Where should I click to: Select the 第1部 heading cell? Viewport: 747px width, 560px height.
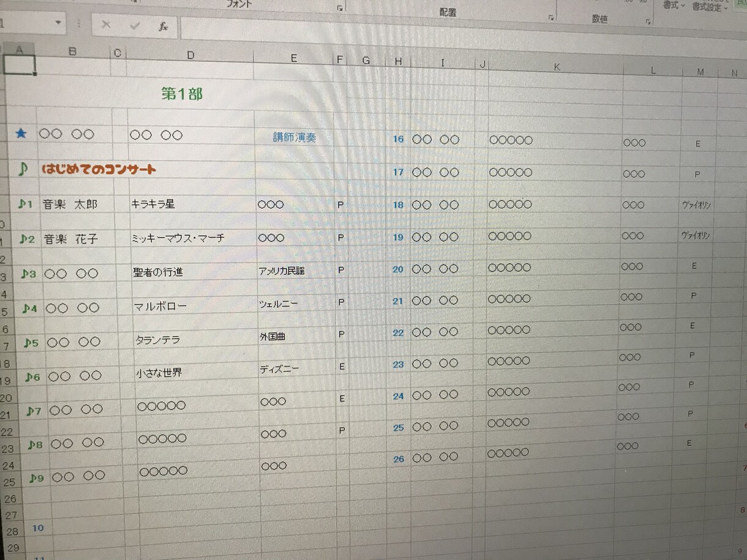point(181,94)
